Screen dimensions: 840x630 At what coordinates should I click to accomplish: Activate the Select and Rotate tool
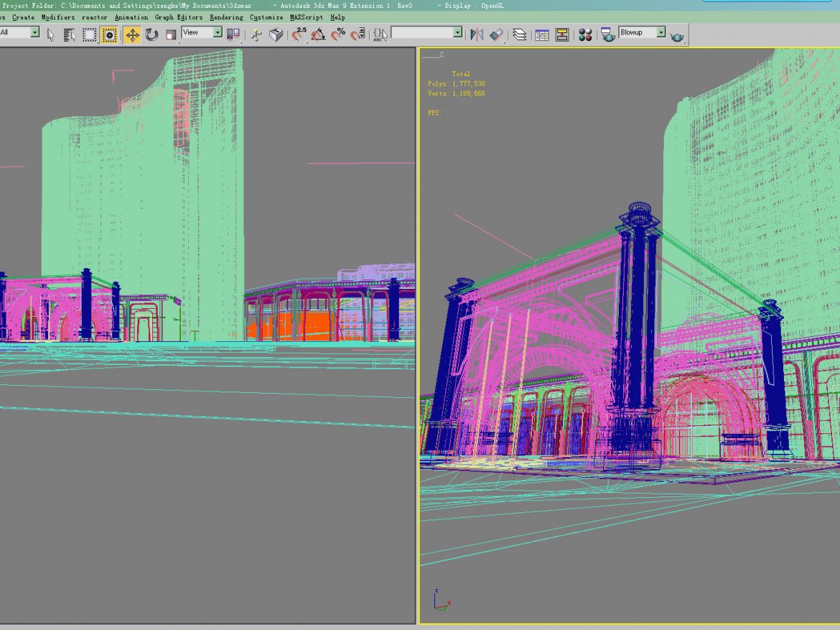pos(151,33)
